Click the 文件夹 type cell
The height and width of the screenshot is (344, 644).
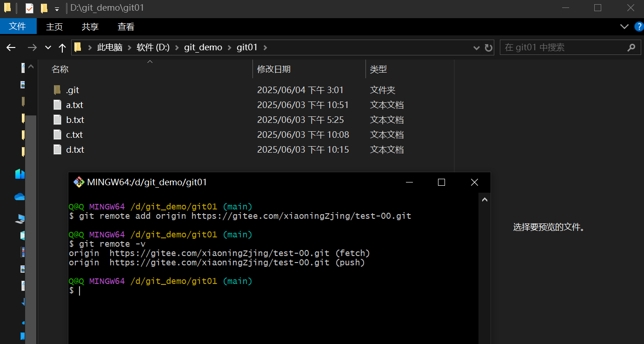(383, 90)
